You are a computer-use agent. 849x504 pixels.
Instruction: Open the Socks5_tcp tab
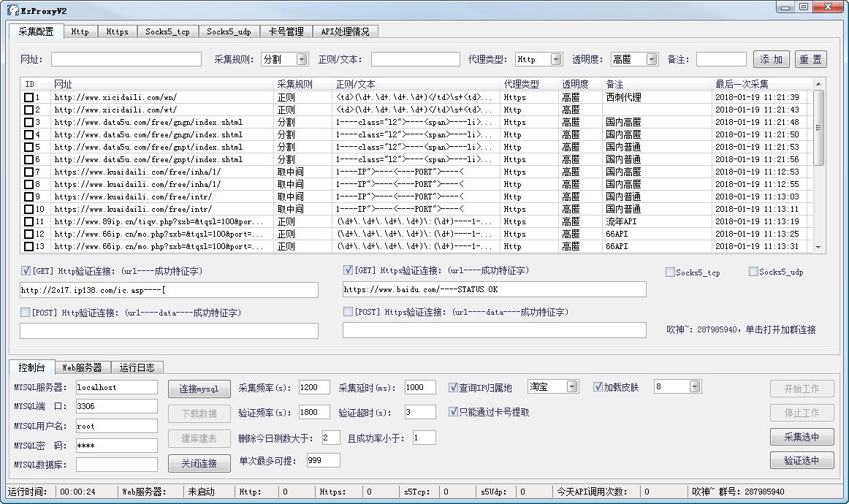pos(168,32)
